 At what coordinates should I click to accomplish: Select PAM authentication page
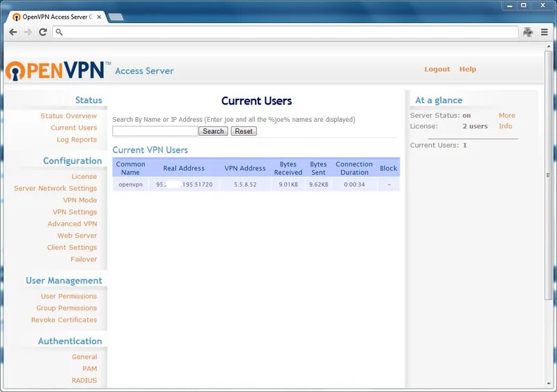coord(90,368)
